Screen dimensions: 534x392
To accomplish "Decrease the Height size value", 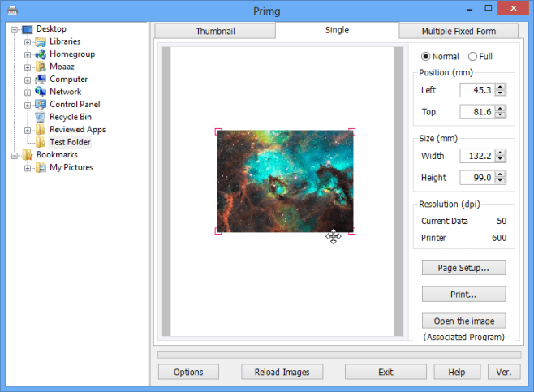I will point(500,180).
